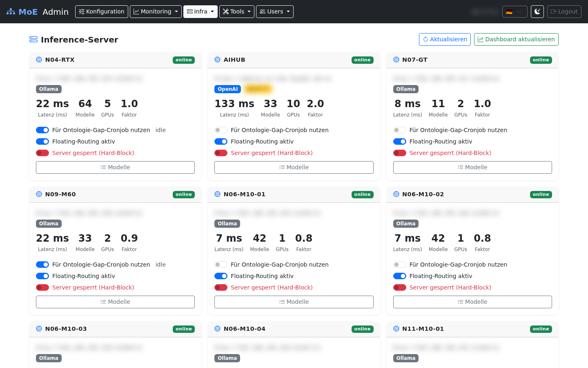Click the chip icon next to N06-M10-01

tap(218, 194)
